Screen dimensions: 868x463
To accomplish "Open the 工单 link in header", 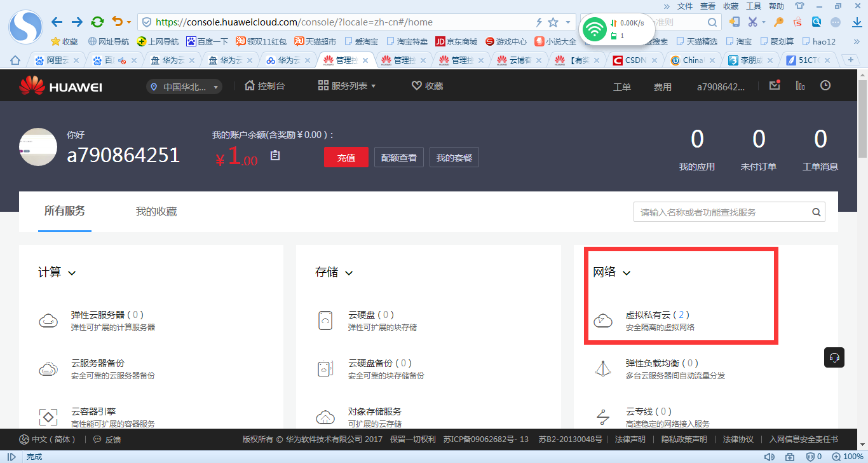I will point(622,87).
